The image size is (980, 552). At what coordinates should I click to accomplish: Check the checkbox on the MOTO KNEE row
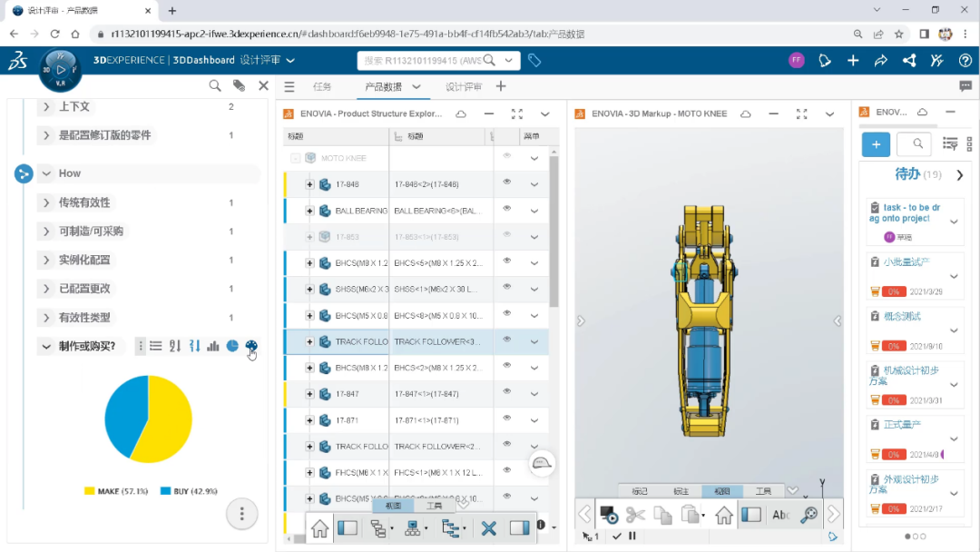pos(296,157)
